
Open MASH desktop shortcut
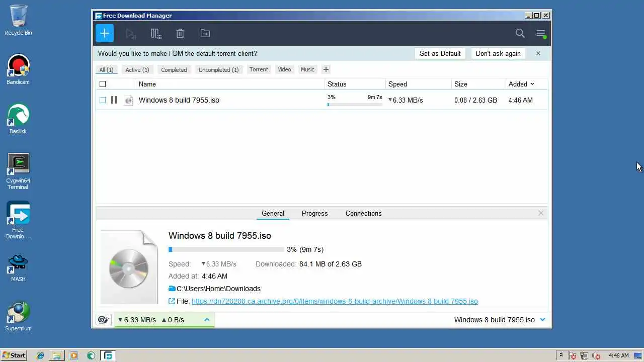click(18, 267)
